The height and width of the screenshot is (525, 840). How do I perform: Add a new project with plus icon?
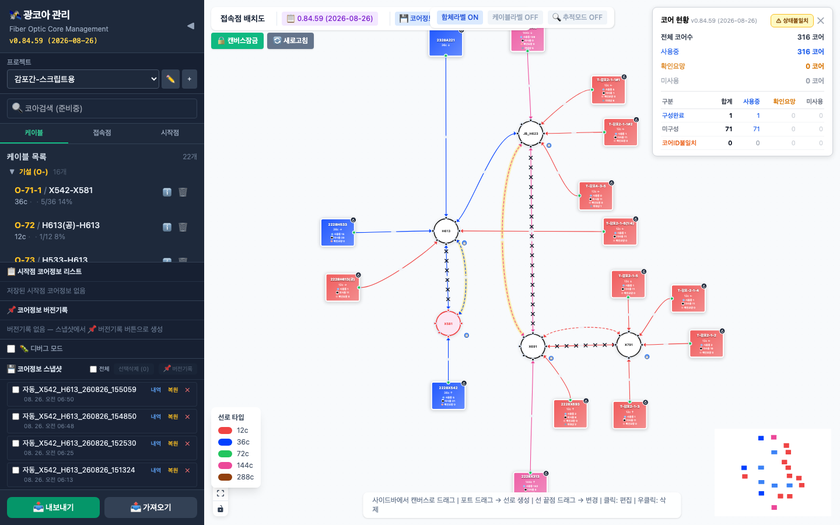point(189,79)
